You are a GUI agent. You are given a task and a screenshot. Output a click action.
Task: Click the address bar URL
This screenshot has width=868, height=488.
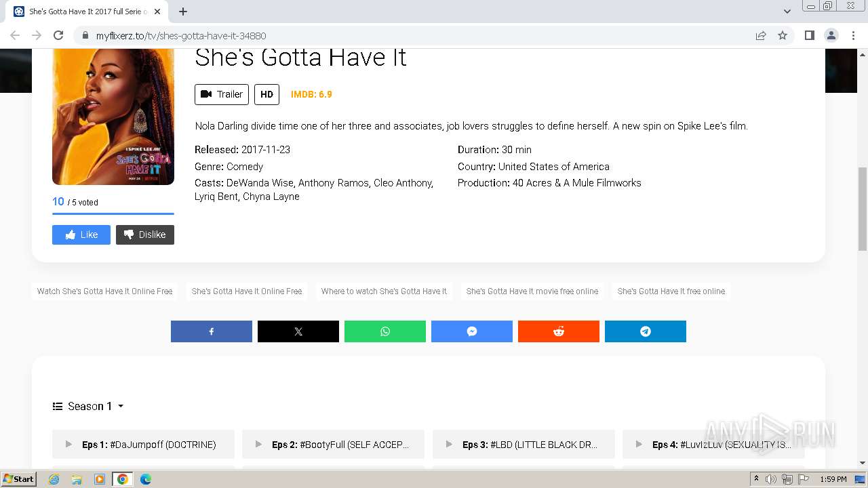181,36
